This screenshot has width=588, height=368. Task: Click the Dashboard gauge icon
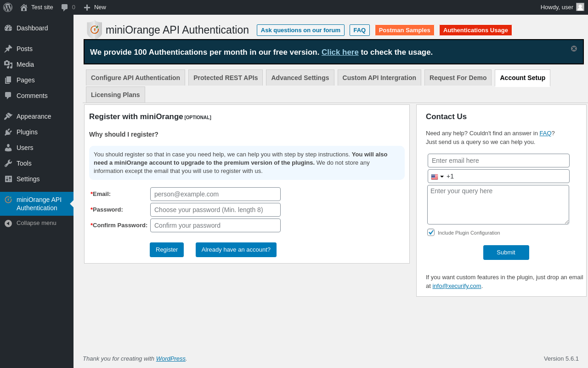tap(8, 28)
